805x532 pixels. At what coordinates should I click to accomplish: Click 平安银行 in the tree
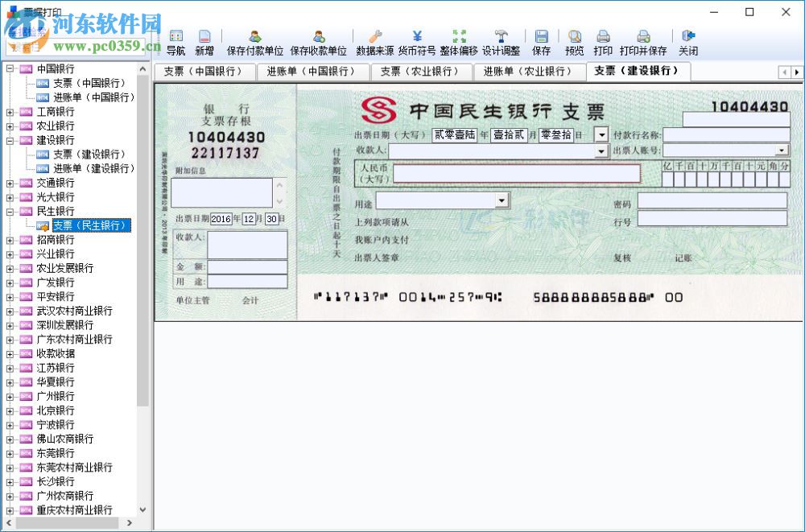(x=56, y=297)
